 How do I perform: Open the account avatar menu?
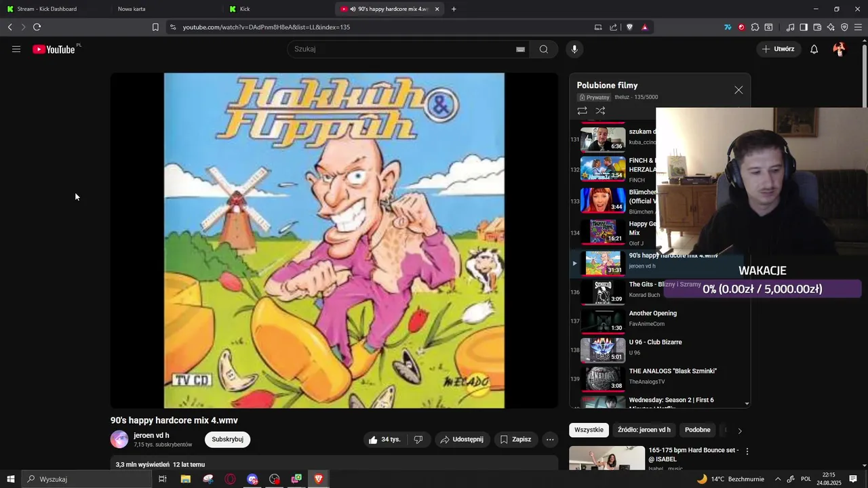pyautogui.click(x=840, y=49)
